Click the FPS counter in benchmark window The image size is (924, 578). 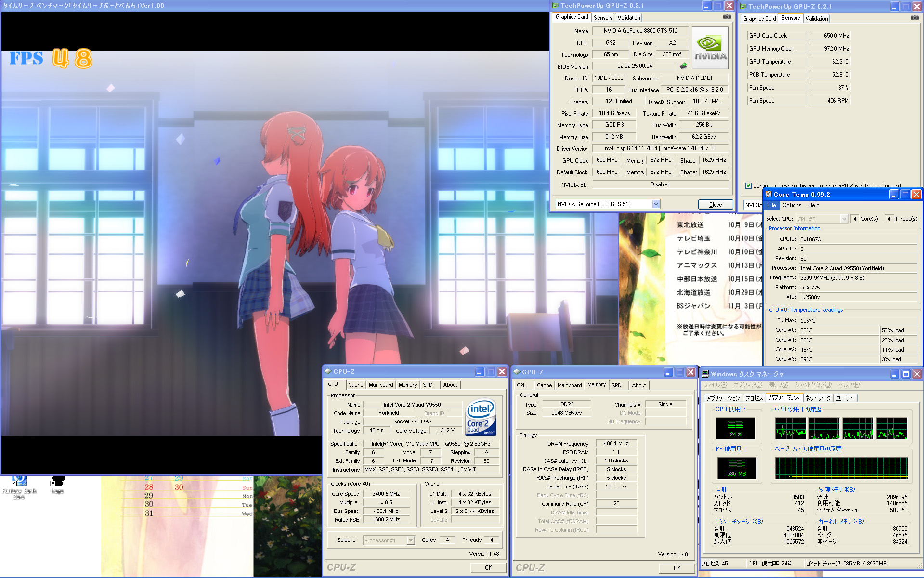click(51, 58)
